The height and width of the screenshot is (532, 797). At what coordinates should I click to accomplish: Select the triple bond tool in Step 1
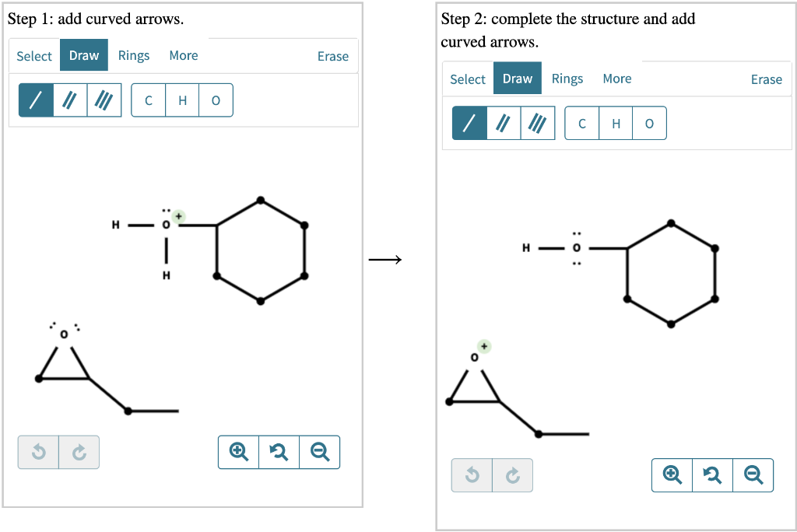(101, 100)
